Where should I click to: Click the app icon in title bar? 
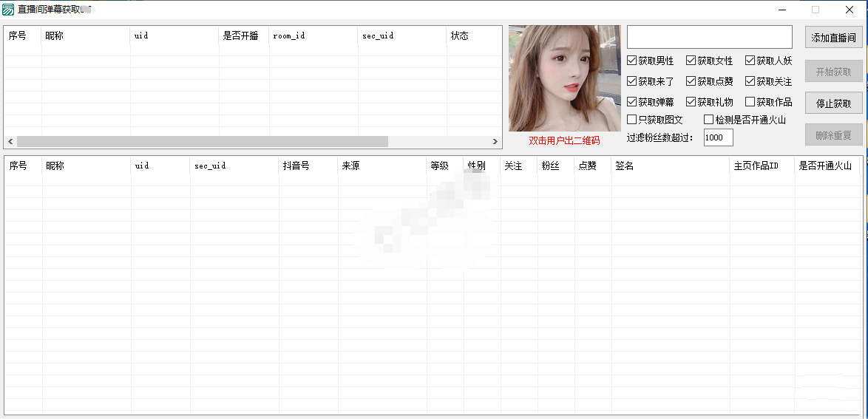pos(8,10)
